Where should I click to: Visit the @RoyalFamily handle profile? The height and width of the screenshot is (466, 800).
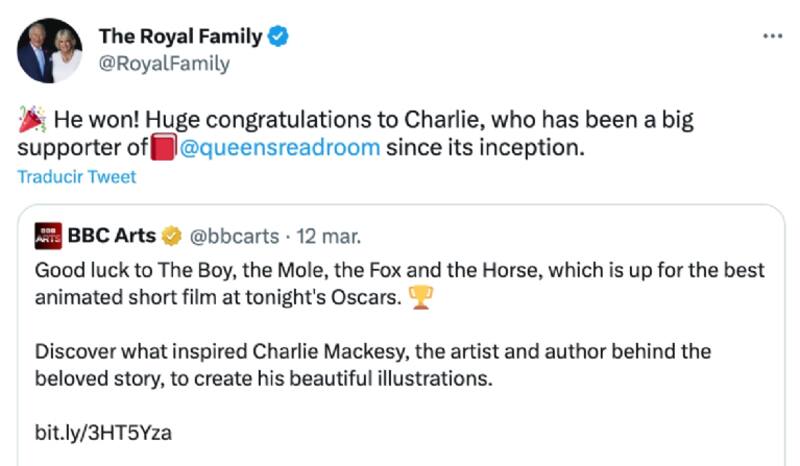pos(164,64)
